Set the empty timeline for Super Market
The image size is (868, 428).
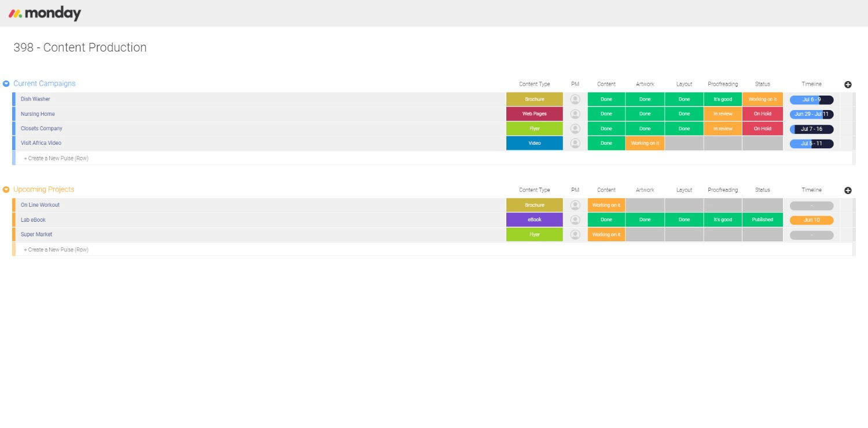[811, 235]
